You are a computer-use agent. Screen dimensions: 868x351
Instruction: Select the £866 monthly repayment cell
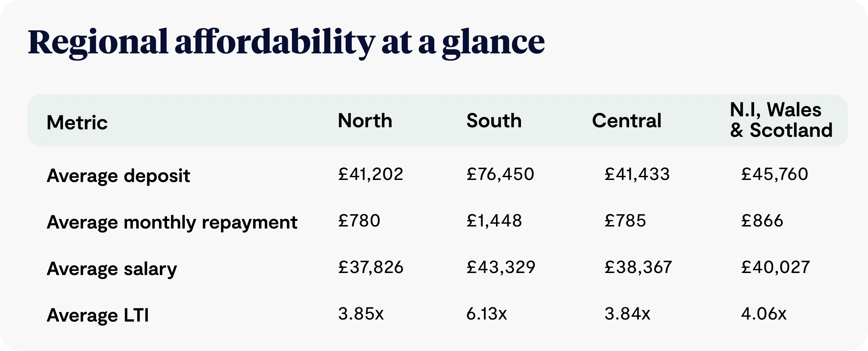click(x=762, y=221)
